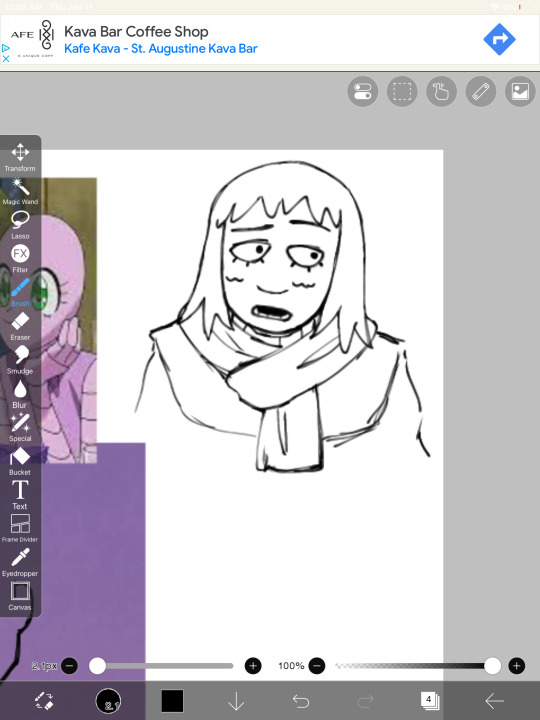Image resolution: width=540 pixels, height=720 pixels.
Task: Select the Lasso tool
Action: click(20, 225)
